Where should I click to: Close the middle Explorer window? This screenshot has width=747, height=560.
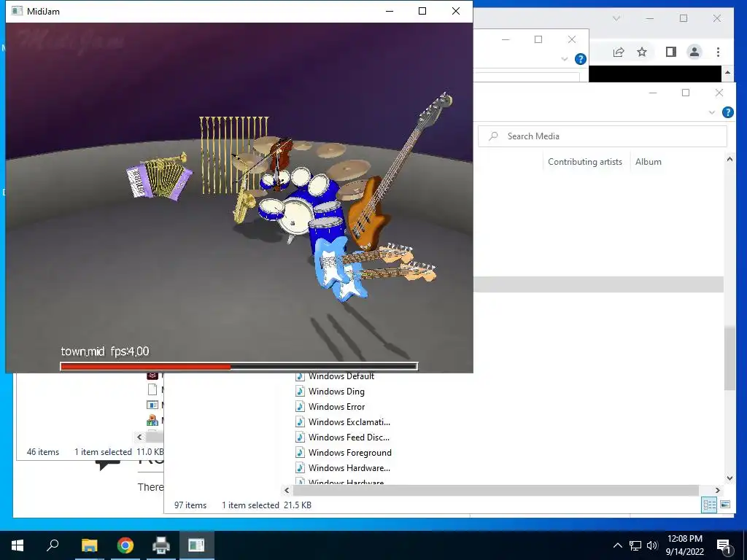pyautogui.click(x=572, y=39)
